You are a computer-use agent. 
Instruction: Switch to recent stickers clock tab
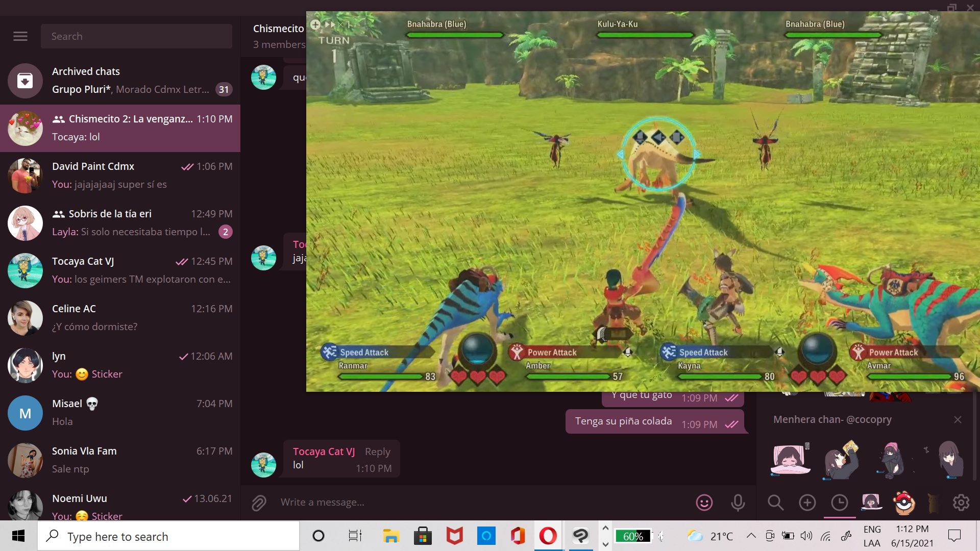click(x=839, y=503)
